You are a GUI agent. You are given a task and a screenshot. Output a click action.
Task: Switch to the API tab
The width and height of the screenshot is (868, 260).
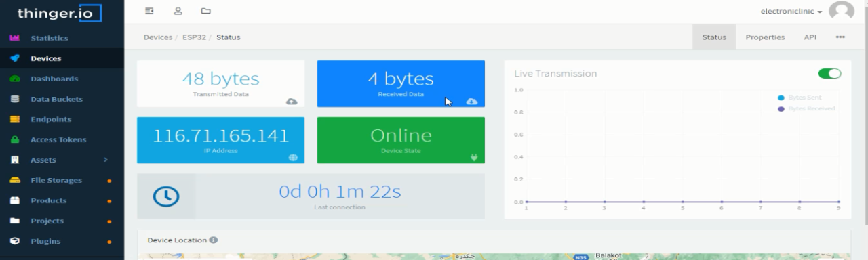tap(810, 37)
